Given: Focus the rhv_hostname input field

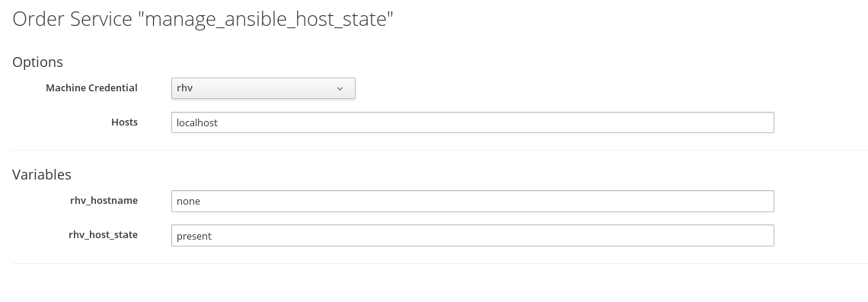Looking at the screenshot, I should click(x=472, y=201).
